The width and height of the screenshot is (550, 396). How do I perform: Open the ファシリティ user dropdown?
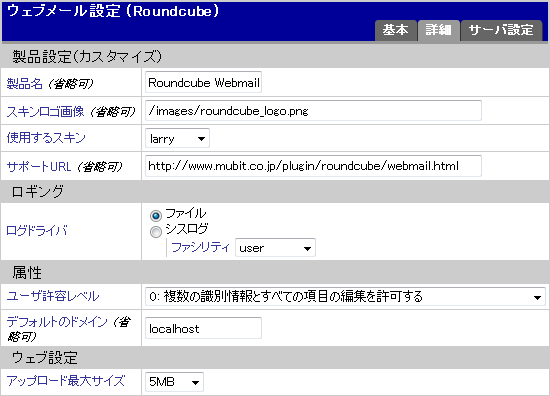[x=275, y=248]
